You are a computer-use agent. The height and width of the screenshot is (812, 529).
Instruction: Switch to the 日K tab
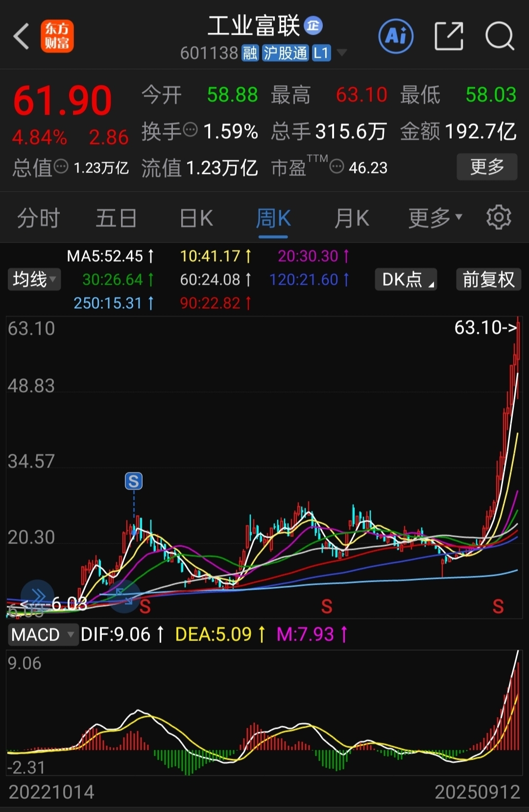point(196,218)
